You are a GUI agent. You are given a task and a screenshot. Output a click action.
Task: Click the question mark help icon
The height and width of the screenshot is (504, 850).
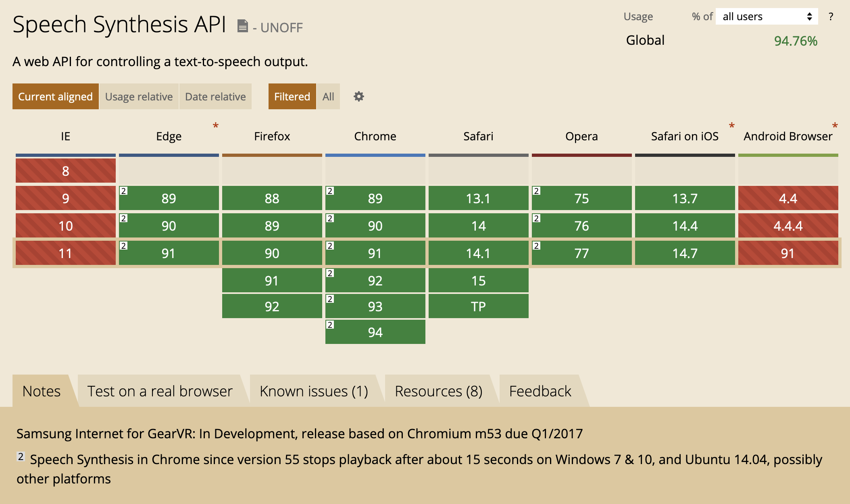click(831, 17)
